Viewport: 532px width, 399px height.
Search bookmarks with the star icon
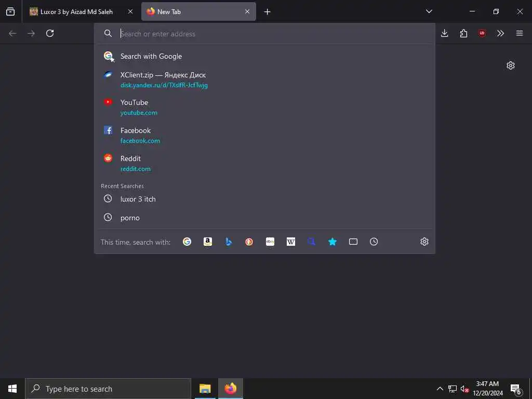(x=332, y=242)
